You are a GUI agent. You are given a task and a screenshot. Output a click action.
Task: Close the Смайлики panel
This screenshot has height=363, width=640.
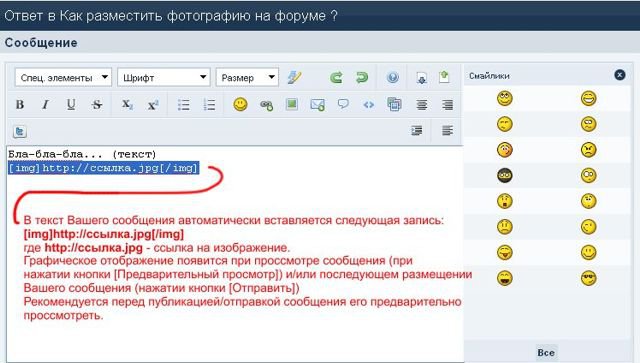tap(620, 75)
